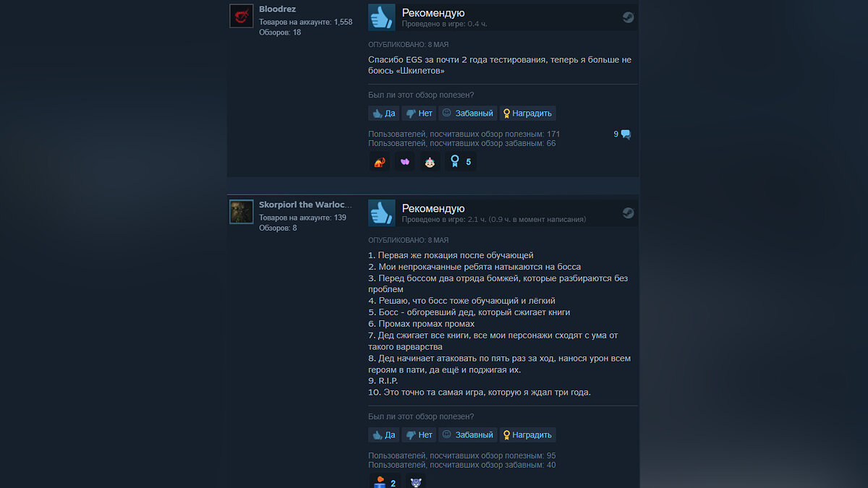Open the Bloodrez username link
The height and width of the screenshot is (488, 868).
(277, 9)
